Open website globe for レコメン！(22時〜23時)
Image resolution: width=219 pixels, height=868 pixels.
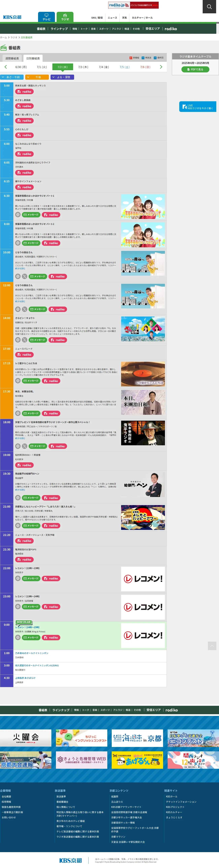pyautogui.click(x=18, y=578)
